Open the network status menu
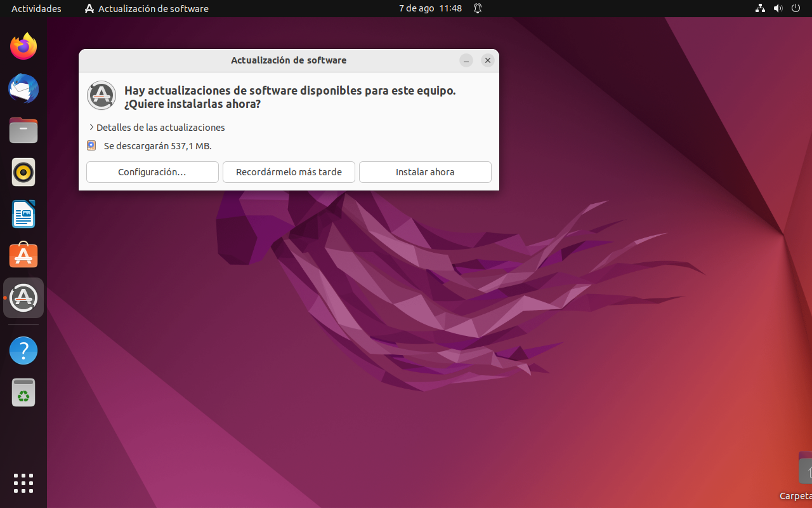812x508 pixels. [x=759, y=8]
